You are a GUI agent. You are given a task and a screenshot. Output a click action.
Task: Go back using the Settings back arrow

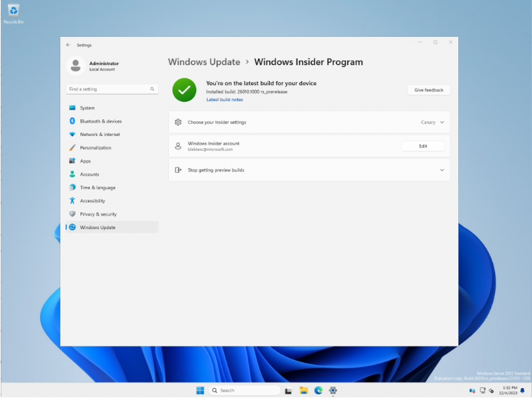68,45
